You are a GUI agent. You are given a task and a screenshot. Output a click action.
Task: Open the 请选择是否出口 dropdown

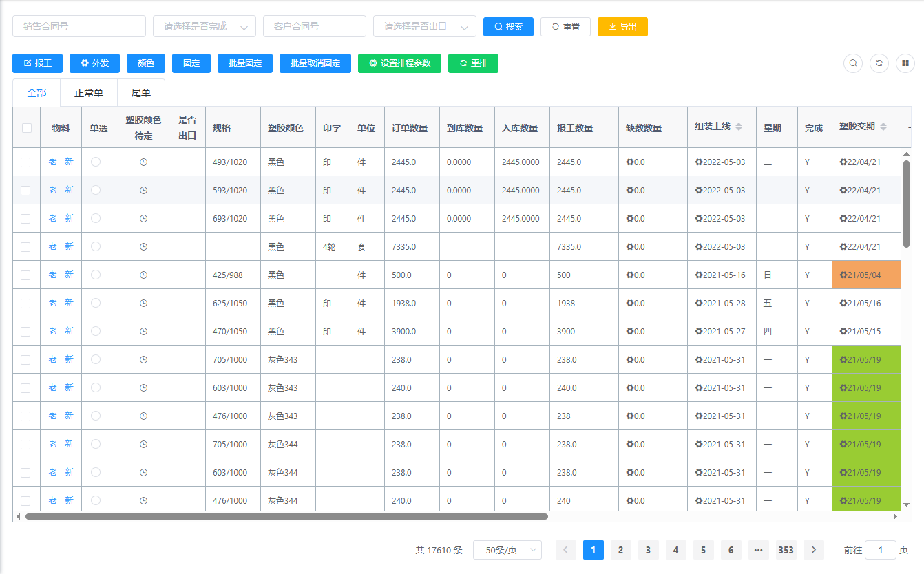click(424, 27)
